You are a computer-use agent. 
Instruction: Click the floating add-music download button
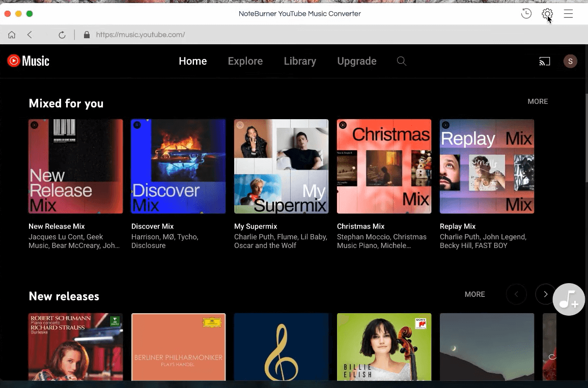click(x=569, y=299)
